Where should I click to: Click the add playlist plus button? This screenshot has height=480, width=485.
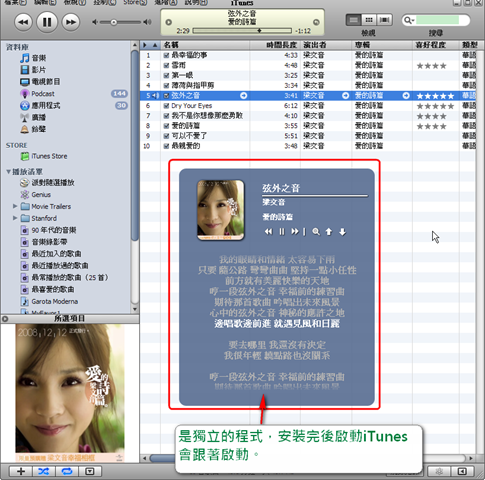point(21,471)
